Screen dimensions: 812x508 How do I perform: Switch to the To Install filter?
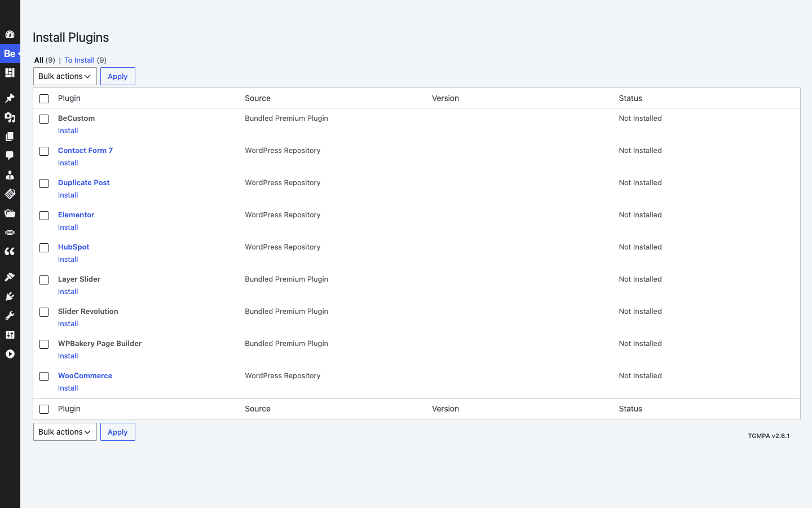[80, 60]
